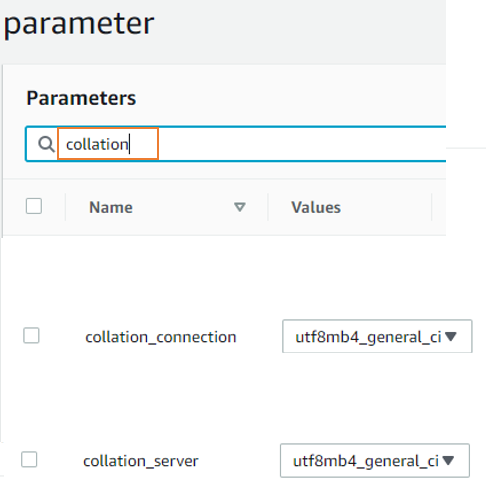486x499 pixels.
Task: Check the collation_connection row checkbox
Action: pyautogui.click(x=31, y=335)
